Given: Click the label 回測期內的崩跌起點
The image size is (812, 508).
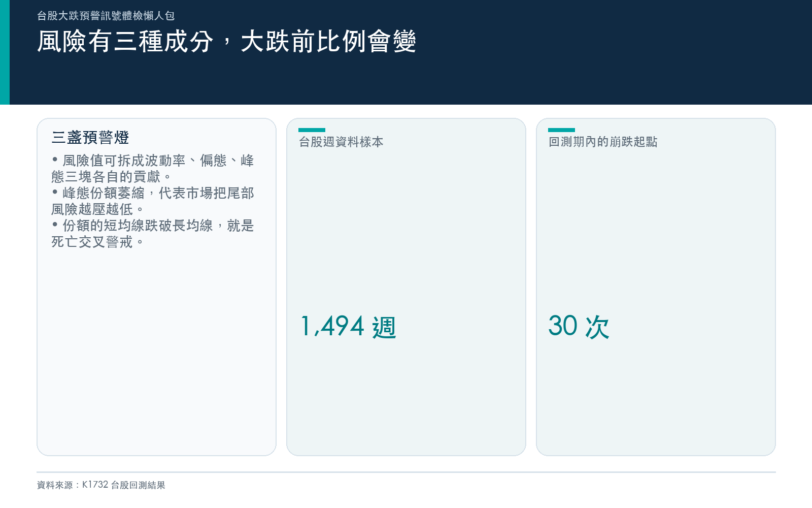Looking at the screenshot, I should point(603,142).
